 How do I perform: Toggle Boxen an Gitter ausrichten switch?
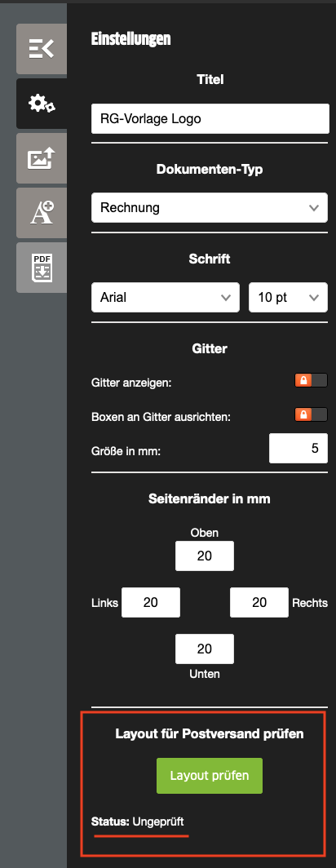point(311,414)
